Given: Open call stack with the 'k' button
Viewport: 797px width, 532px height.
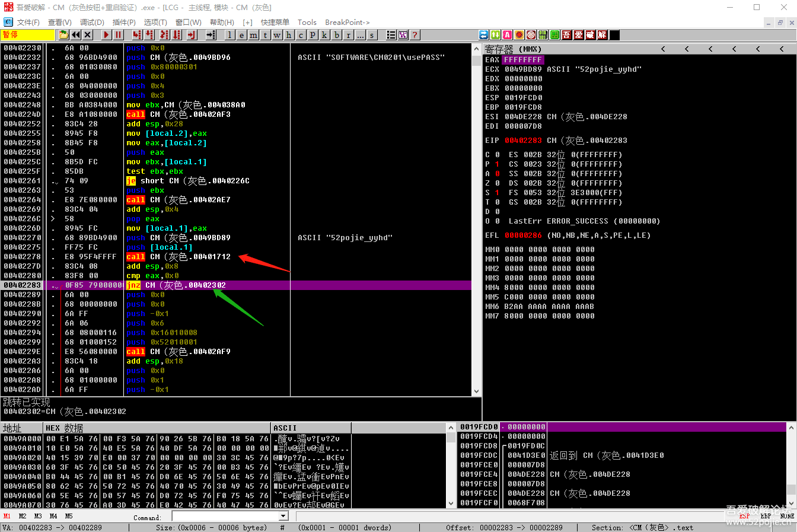Looking at the screenshot, I should click(324, 35).
